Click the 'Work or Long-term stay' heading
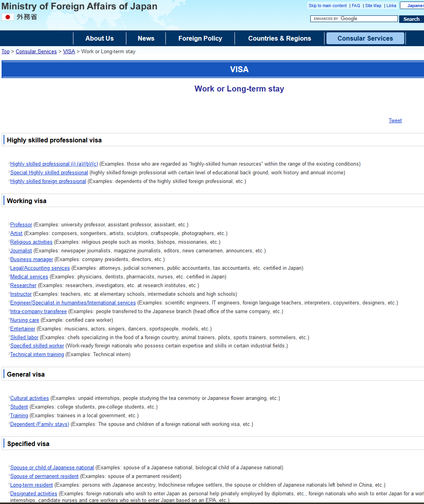 pos(239,89)
